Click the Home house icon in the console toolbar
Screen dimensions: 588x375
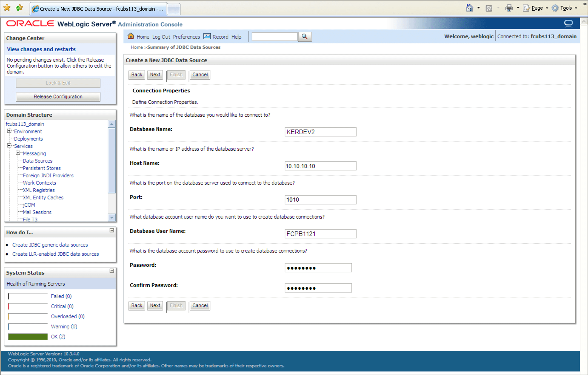pos(131,36)
